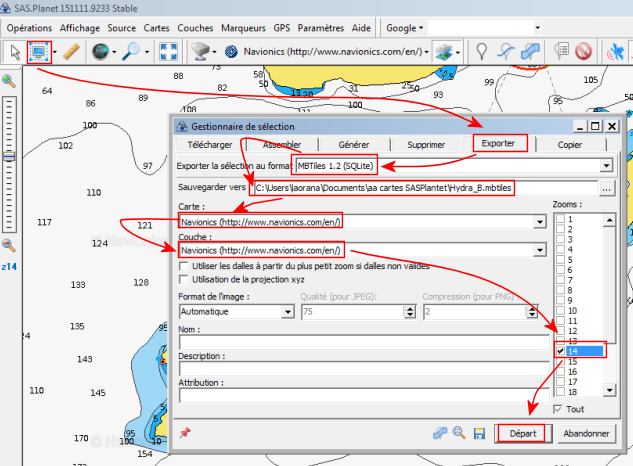Viewport: 633px width, 466px height.
Task: Switch to the Exporter tab
Action: click(498, 143)
